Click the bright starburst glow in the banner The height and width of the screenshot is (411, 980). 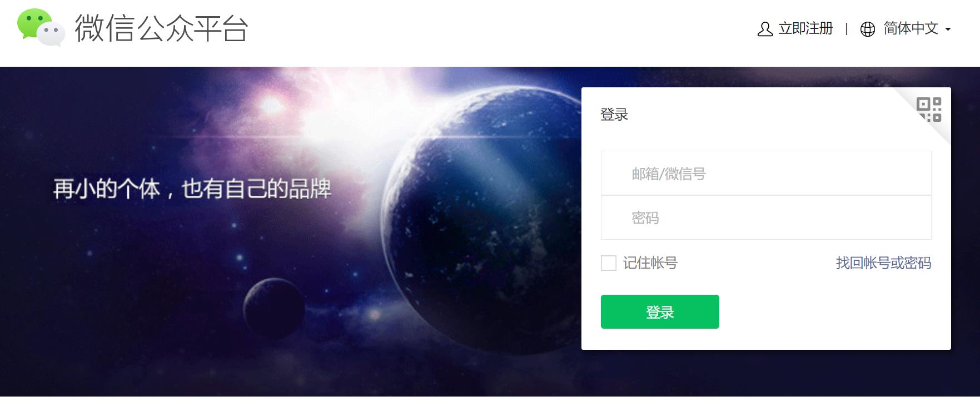click(271, 105)
